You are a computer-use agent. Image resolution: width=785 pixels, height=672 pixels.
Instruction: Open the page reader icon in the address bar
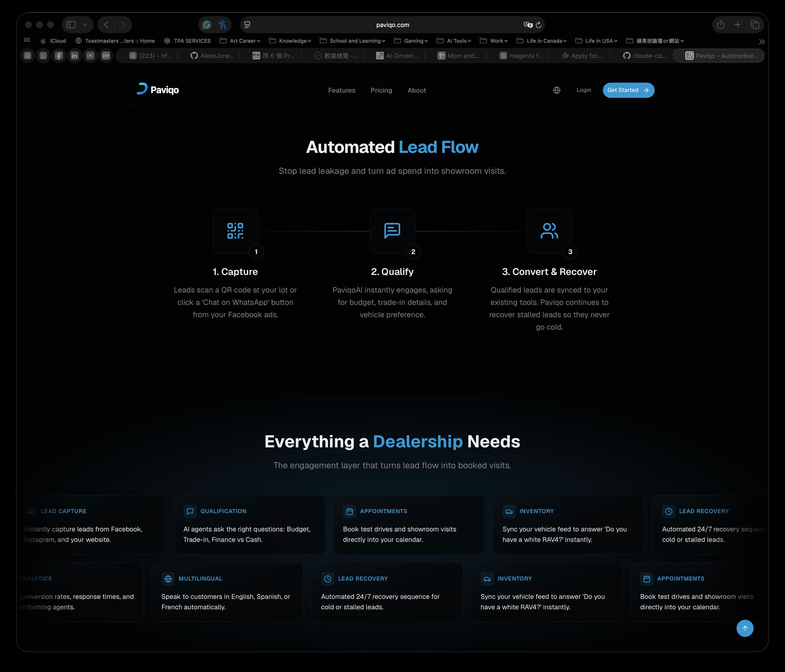(247, 25)
